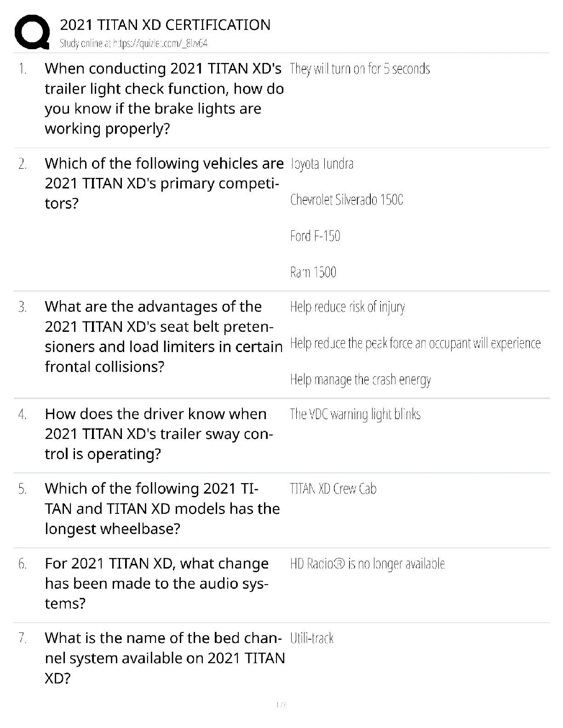
Task: Select the "Ford F-150" answer
Action: pos(315,236)
